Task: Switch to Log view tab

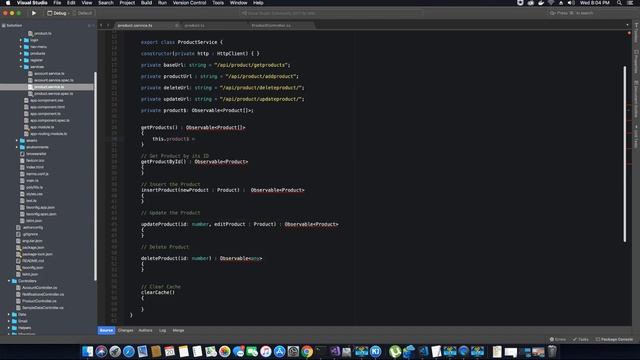Action: (x=162, y=330)
